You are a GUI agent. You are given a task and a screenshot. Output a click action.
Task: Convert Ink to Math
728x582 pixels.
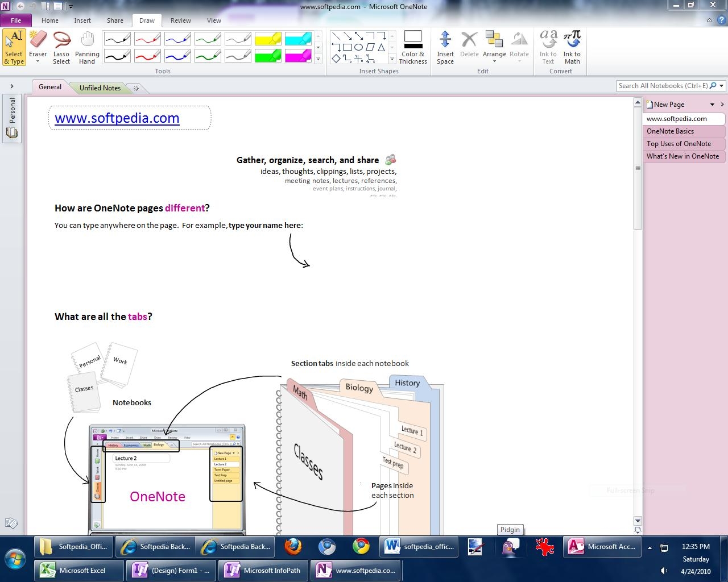point(572,47)
